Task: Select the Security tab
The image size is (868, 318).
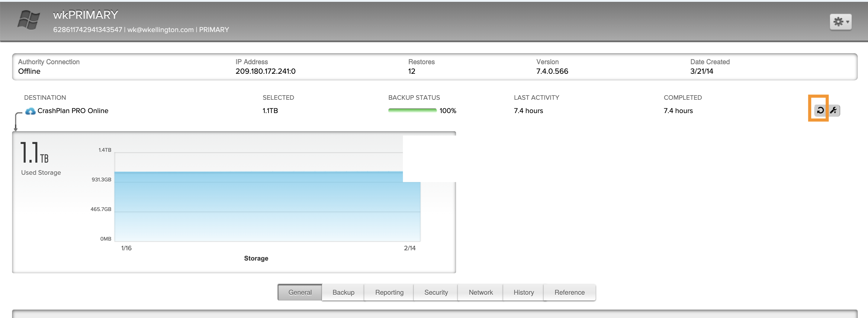Action: coord(436,292)
